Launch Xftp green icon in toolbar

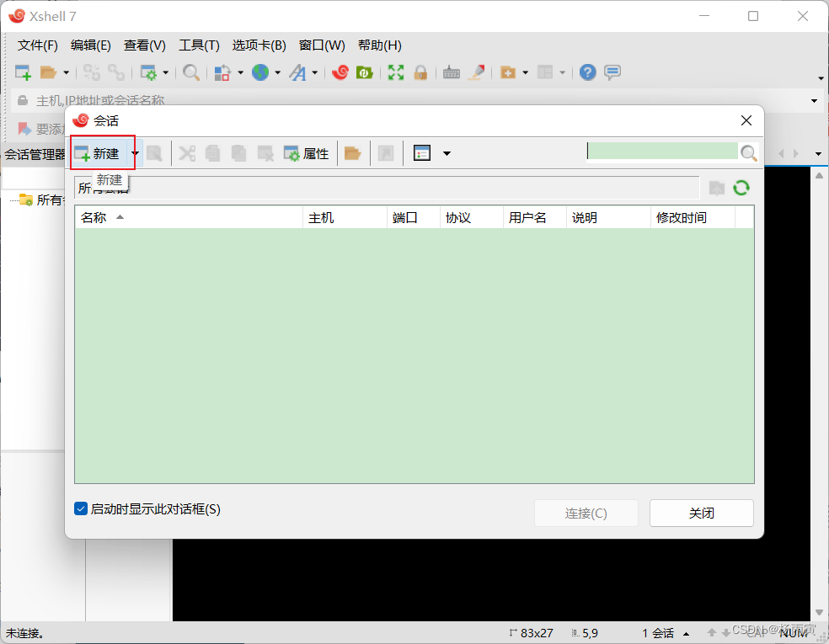click(365, 72)
